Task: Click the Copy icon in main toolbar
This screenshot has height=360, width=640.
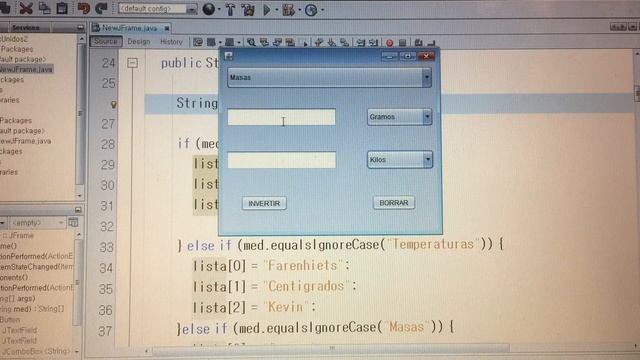Action: coord(44,8)
